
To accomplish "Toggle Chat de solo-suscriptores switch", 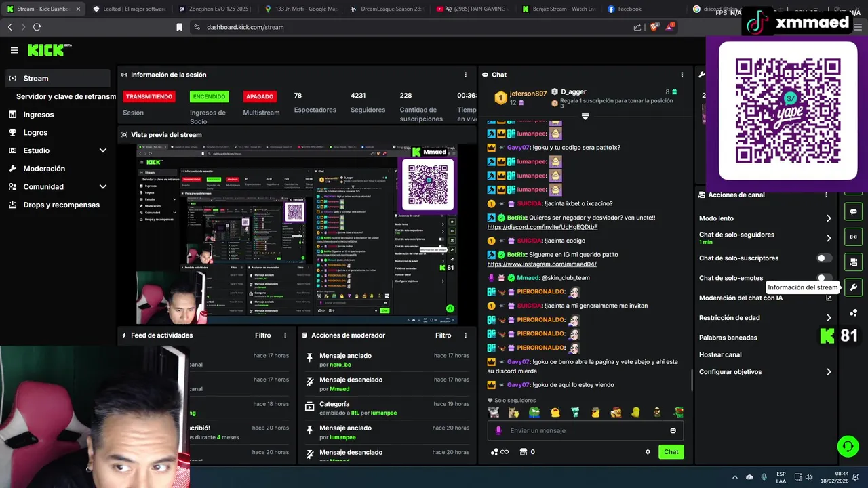I will [x=824, y=258].
